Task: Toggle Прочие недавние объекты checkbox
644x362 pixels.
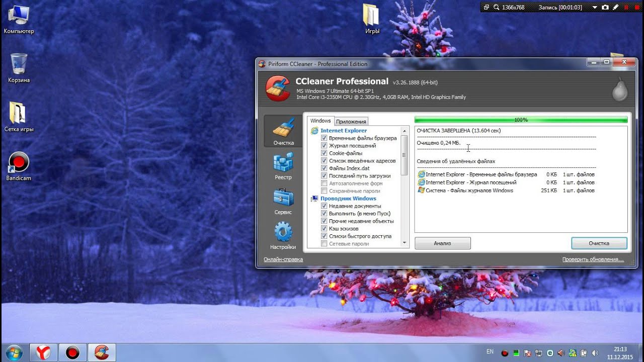Action: [x=325, y=221]
